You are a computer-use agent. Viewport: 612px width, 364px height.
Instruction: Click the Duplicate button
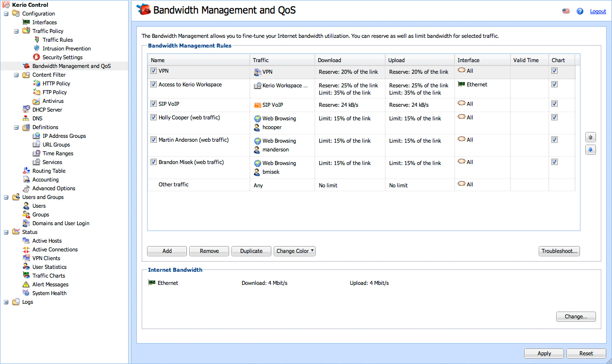tap(251, 251)
